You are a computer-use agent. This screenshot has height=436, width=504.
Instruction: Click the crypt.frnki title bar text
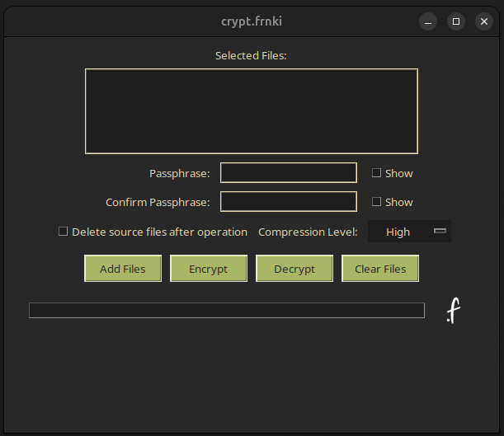pyautogui.click(x=251, y=21)
